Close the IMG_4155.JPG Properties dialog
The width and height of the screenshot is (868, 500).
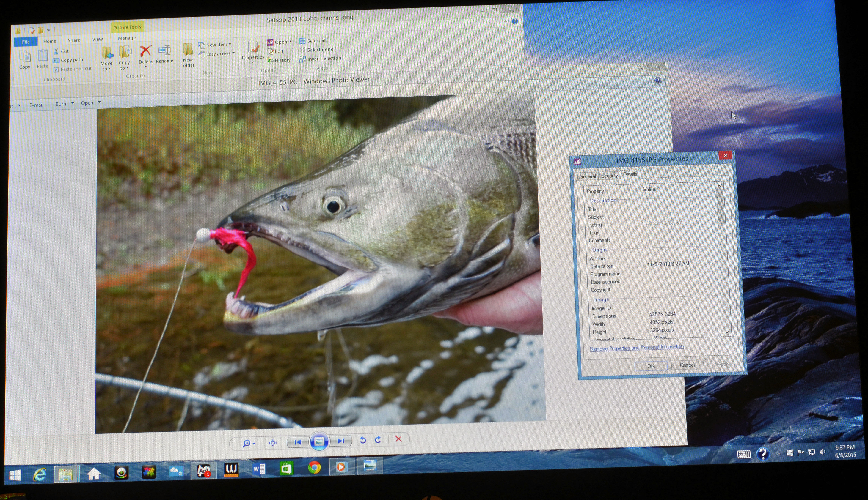(726, 155)
